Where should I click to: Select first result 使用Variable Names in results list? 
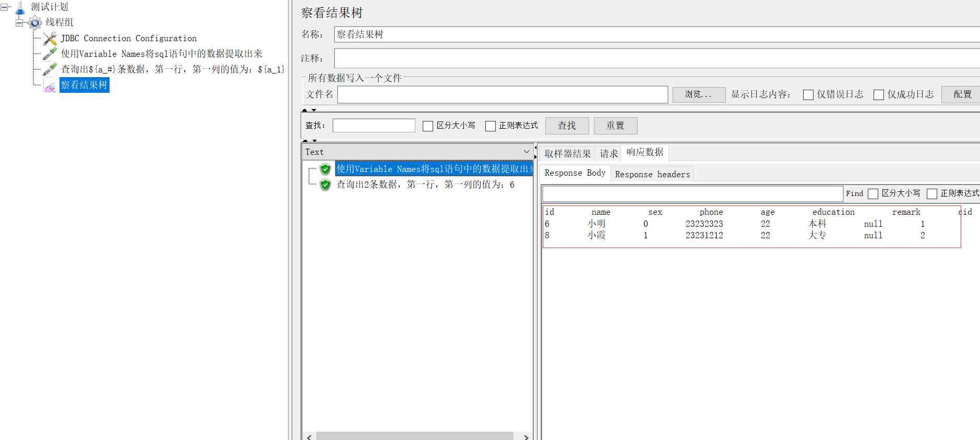[434, 169]
